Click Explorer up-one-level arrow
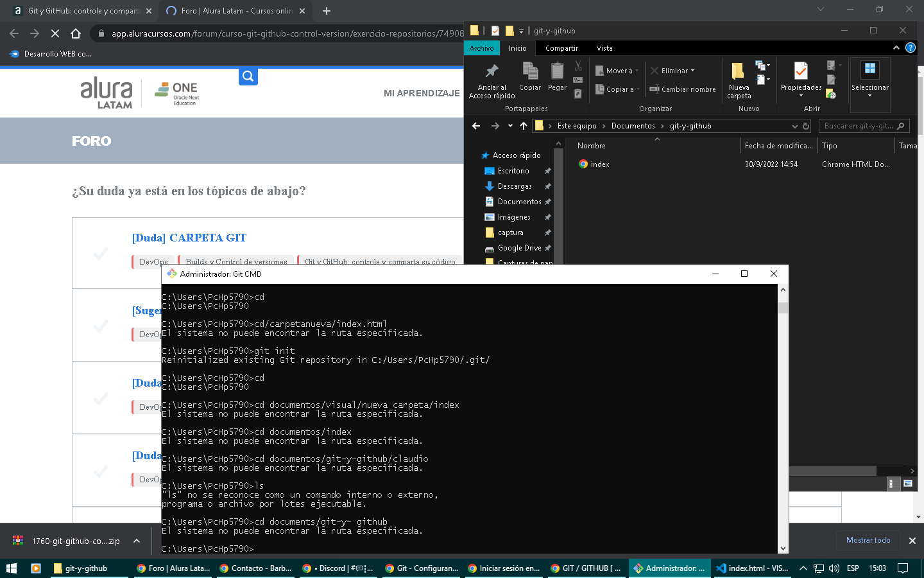The height and width of the screenshot is (578, 924). (524, 126)
